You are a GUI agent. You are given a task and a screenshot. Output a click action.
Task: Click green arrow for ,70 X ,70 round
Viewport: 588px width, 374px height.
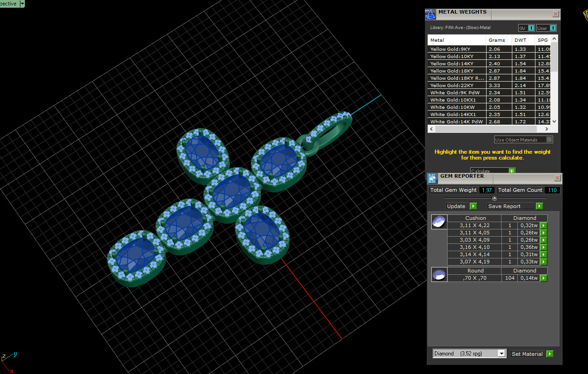pyautogui.click(x=544, y=278)
